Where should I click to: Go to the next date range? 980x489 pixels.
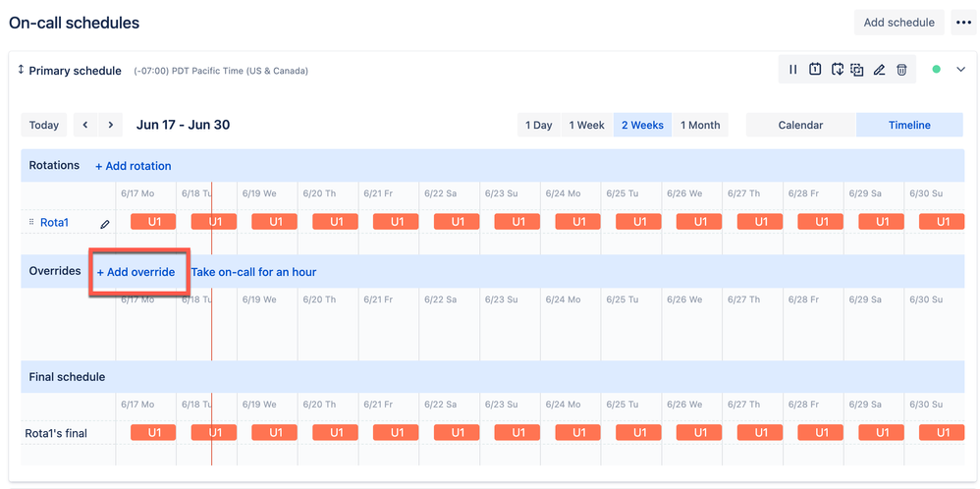[x=111, y=125]
